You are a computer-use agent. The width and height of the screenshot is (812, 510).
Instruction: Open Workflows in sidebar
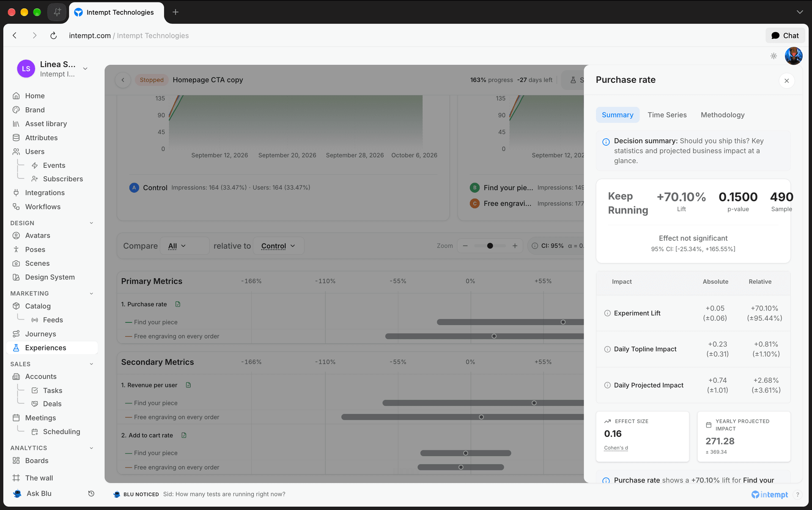[42, 207]
